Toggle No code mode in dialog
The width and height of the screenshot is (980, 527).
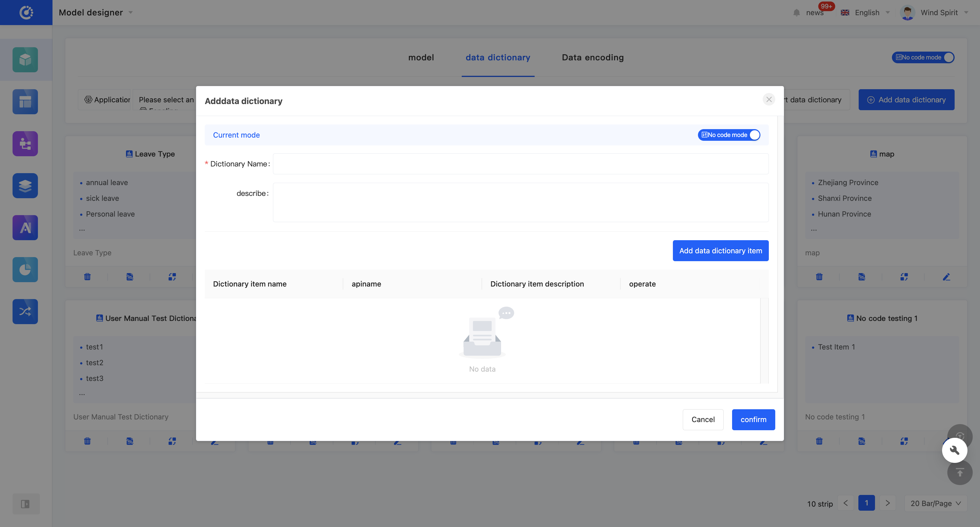coord(729,135)
